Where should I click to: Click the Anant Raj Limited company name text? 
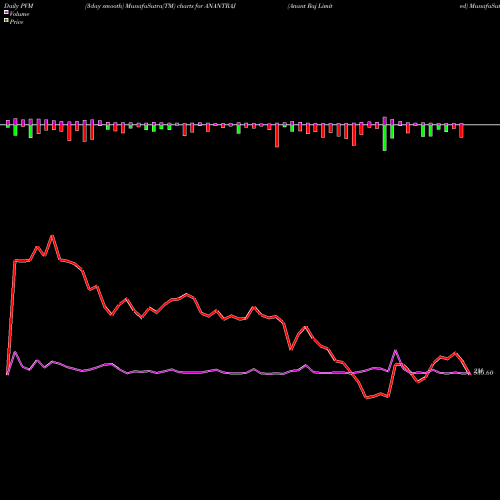pos(310,6)
